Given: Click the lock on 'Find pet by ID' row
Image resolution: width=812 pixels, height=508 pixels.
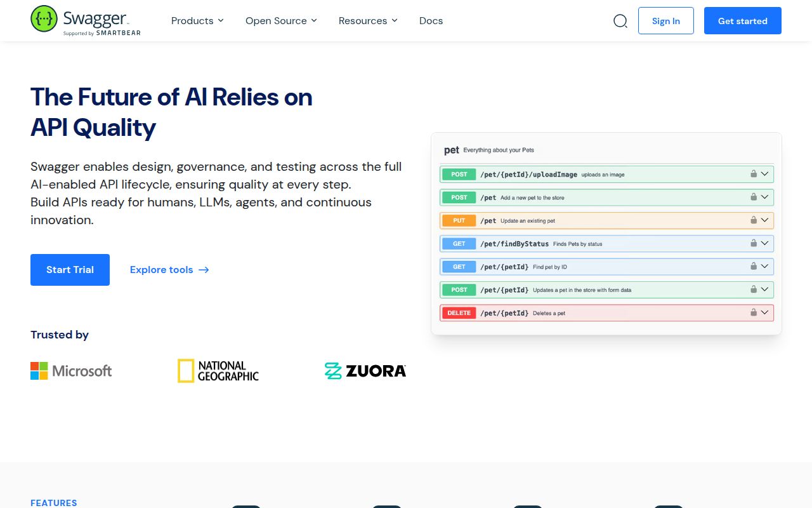Looking at the screenshot, I should tap(754, 266).
